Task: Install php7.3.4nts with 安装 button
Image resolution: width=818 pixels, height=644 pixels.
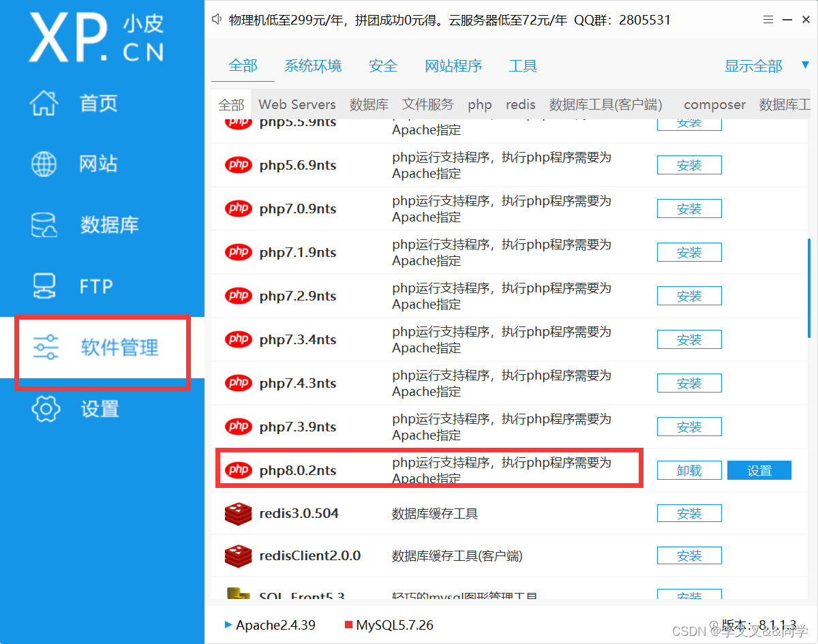Action: 689,339
